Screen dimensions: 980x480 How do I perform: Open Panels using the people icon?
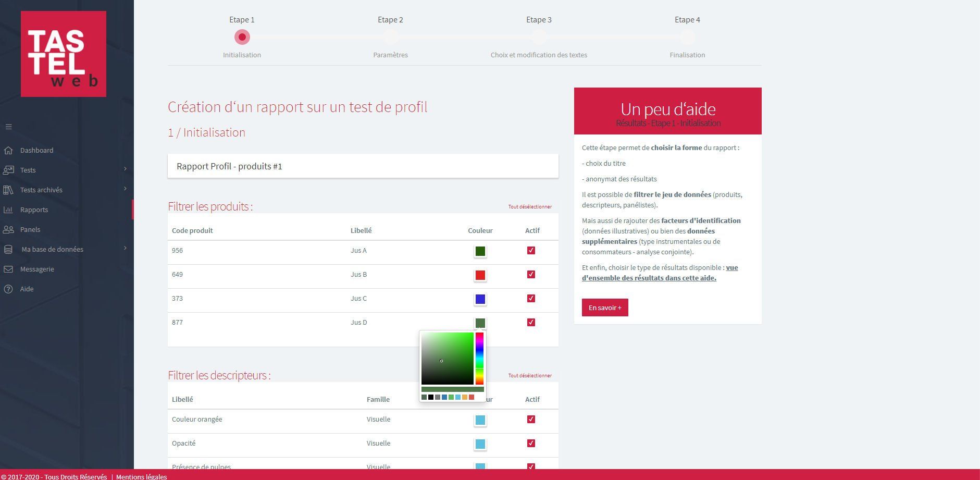8,229
